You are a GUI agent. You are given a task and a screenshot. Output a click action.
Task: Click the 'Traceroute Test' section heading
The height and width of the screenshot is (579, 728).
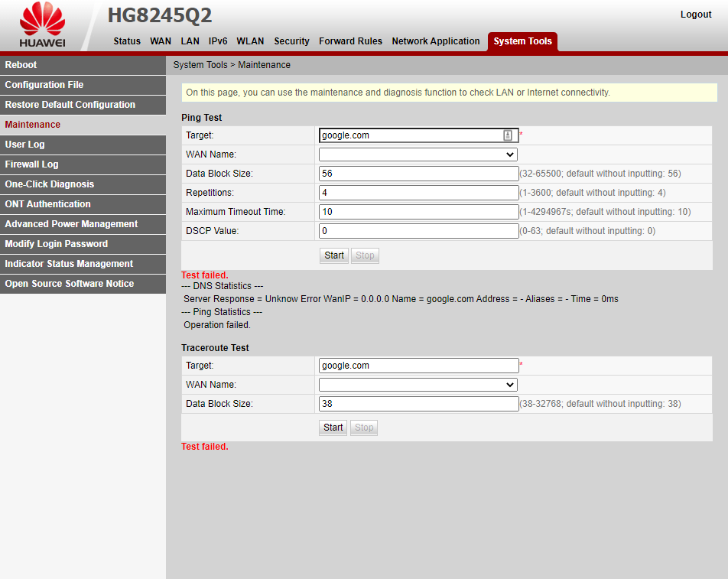215,348
